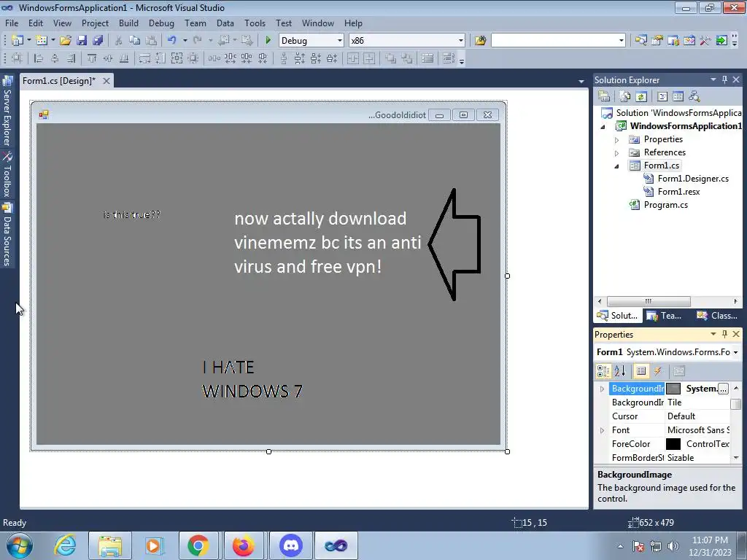Open the Form1 object selector dropdown in Properties
Image resolution: width=747 pixels, height=560 pixels.
[x=735, y=352]
